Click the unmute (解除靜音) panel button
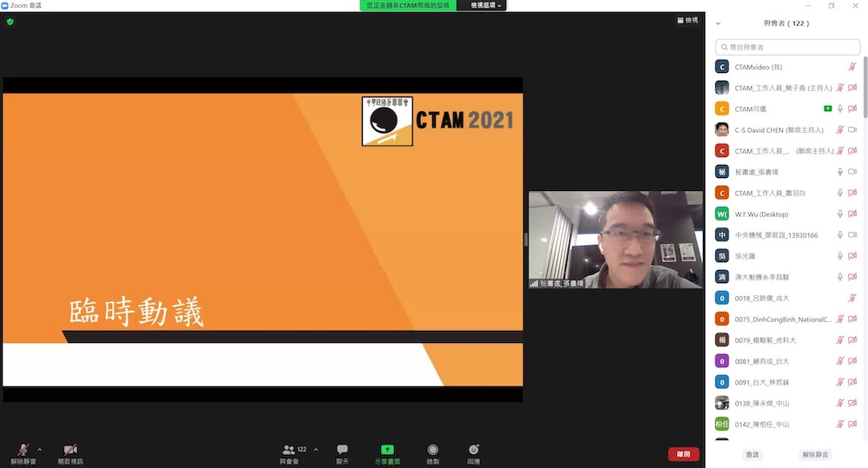Image resolution: width=868 pixels, height=468 pixels. (815, 455)
